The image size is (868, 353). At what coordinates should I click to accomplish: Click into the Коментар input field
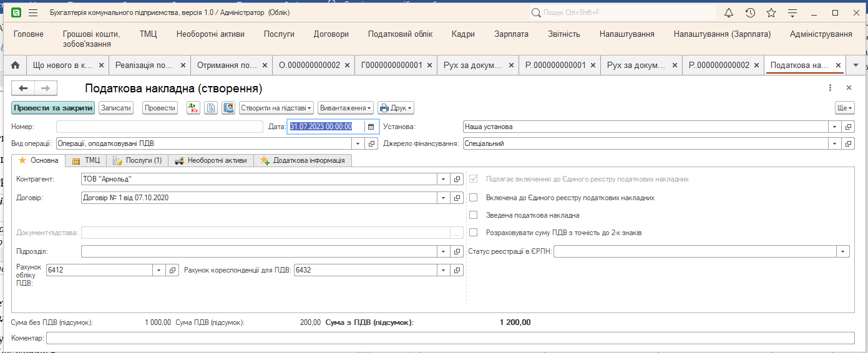pyautogui.click(x=449, y=338)
